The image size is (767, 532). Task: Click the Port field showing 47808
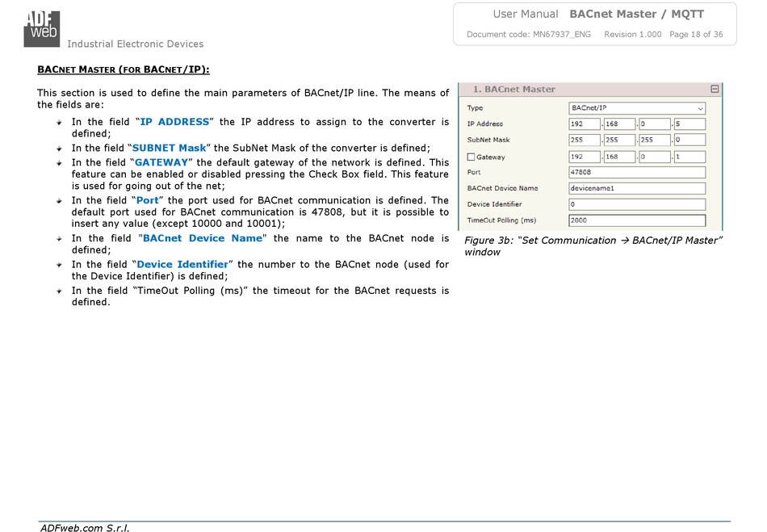tap(637, 173)
